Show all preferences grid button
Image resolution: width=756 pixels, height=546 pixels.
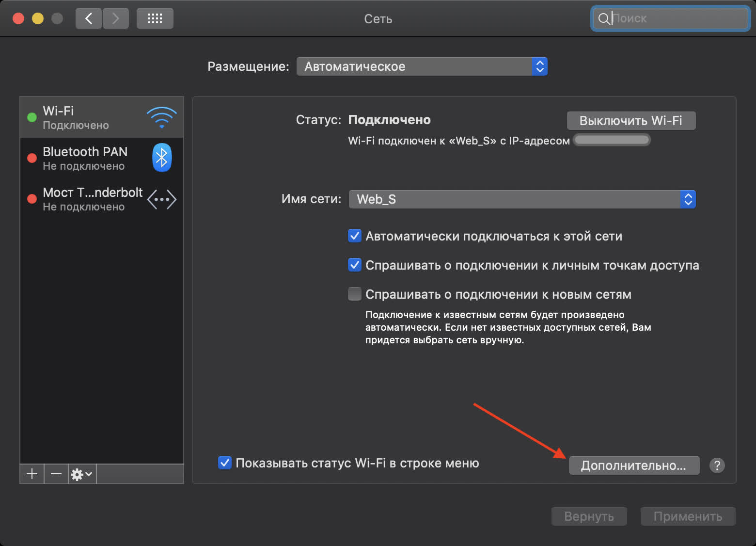click(x=155, y=19)
